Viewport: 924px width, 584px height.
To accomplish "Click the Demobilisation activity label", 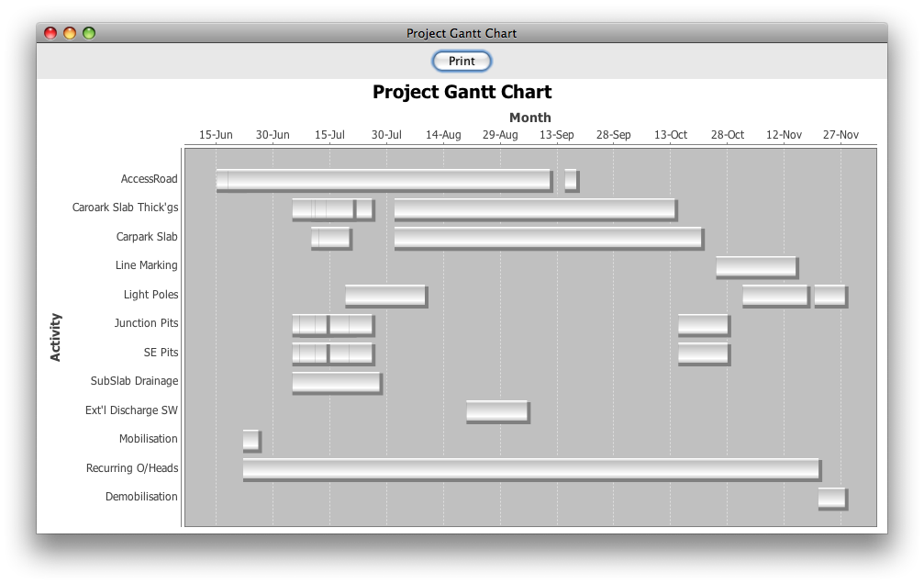I will (141, 497).
